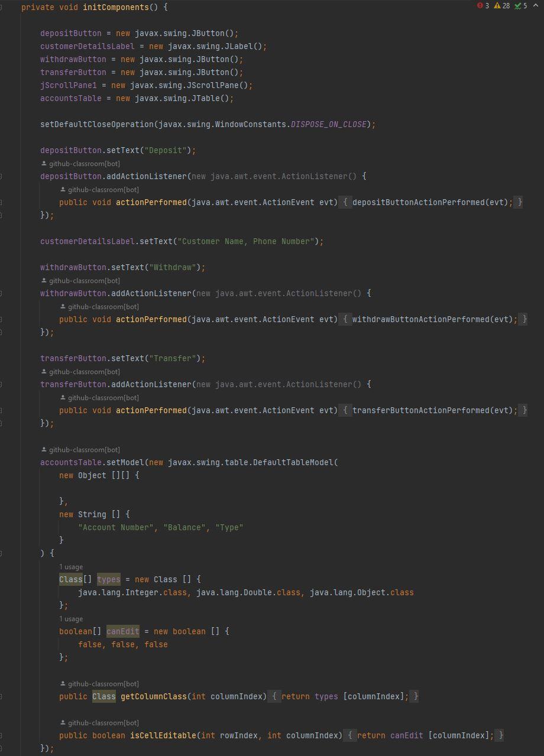Click the author icon above accountsTable.setModel line
544x756 pixels.
[44, 449]
